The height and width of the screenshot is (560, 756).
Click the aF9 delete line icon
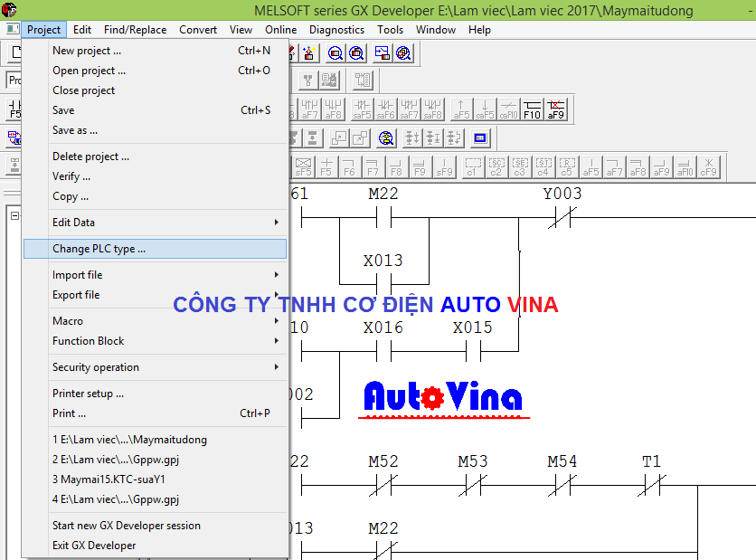click(x=555, y=109)
